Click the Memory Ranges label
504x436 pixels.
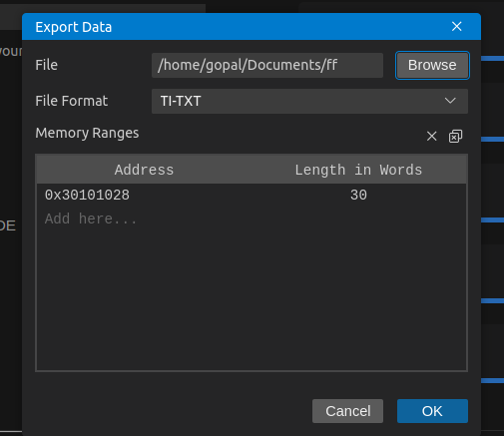[x=87, y=133]
